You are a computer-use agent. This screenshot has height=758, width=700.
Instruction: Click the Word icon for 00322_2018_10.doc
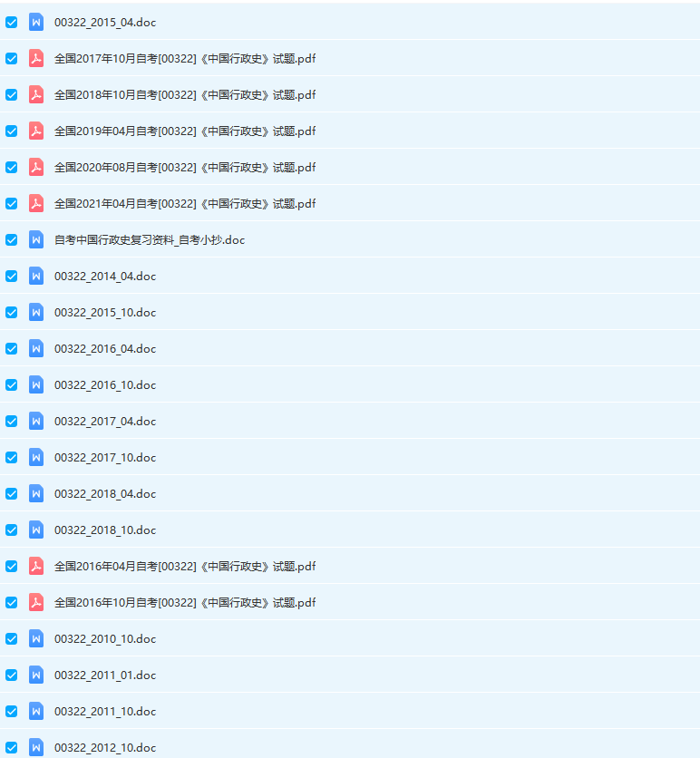click(x=36, y=530)
